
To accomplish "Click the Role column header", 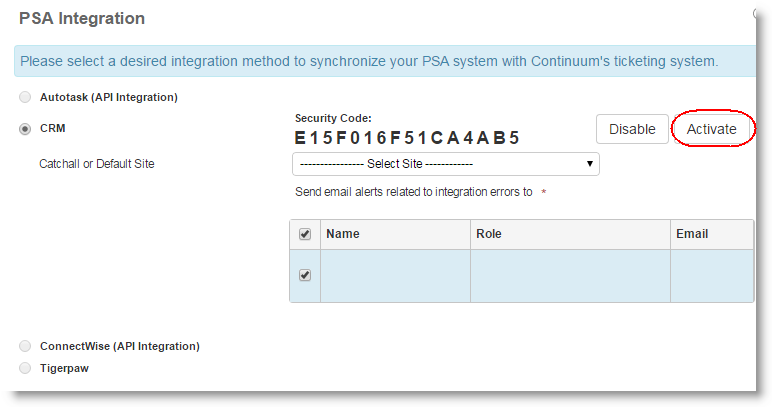I will point(490,234).
